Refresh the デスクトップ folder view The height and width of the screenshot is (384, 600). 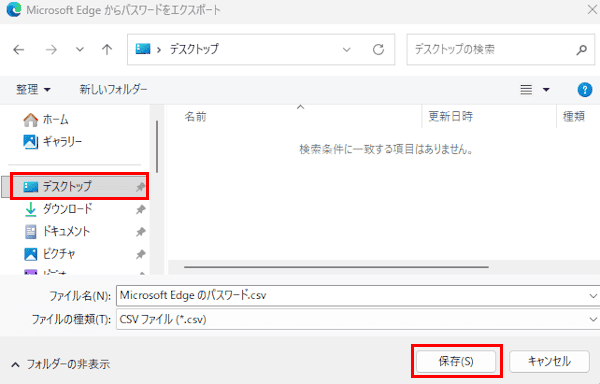pos(378,49)
